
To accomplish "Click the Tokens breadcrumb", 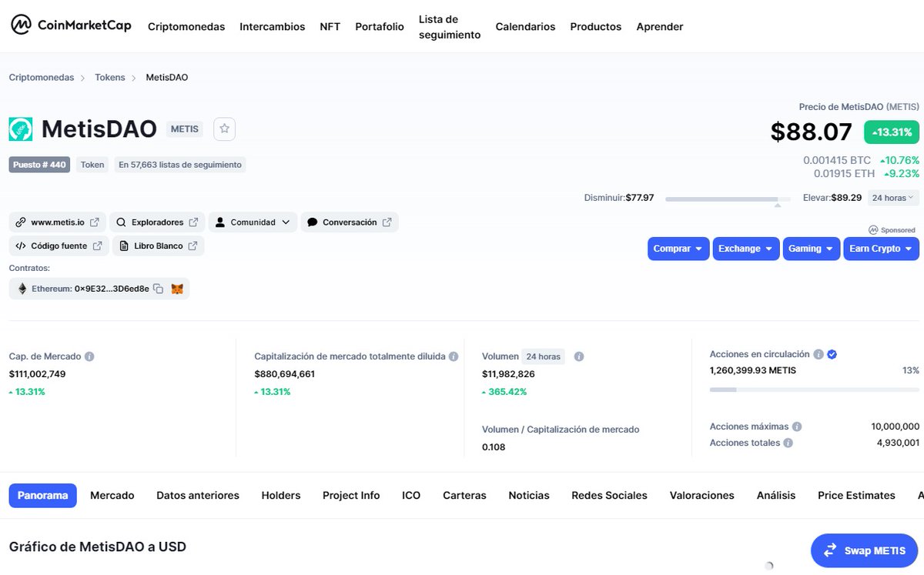I will (110, 78).
